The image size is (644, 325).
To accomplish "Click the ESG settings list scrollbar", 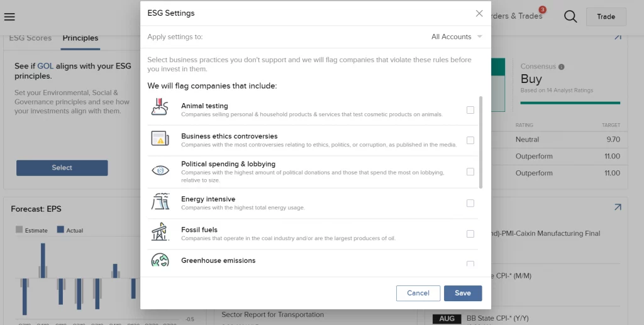I will [x=481, y=141].
